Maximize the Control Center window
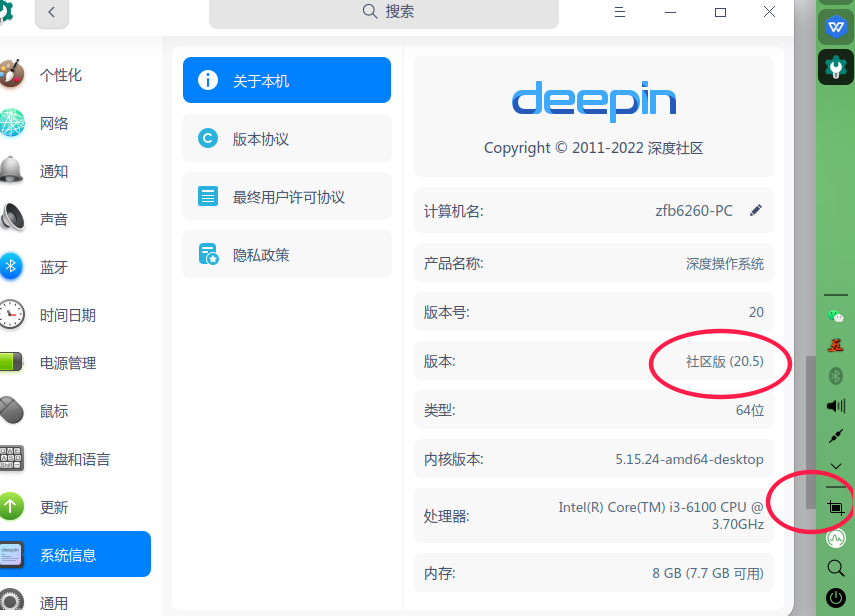The height and width of the screenshot is (616, 855). 720,12
